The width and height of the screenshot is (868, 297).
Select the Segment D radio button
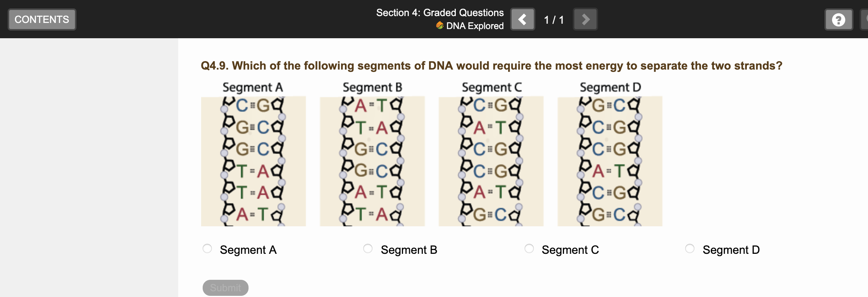690,248
